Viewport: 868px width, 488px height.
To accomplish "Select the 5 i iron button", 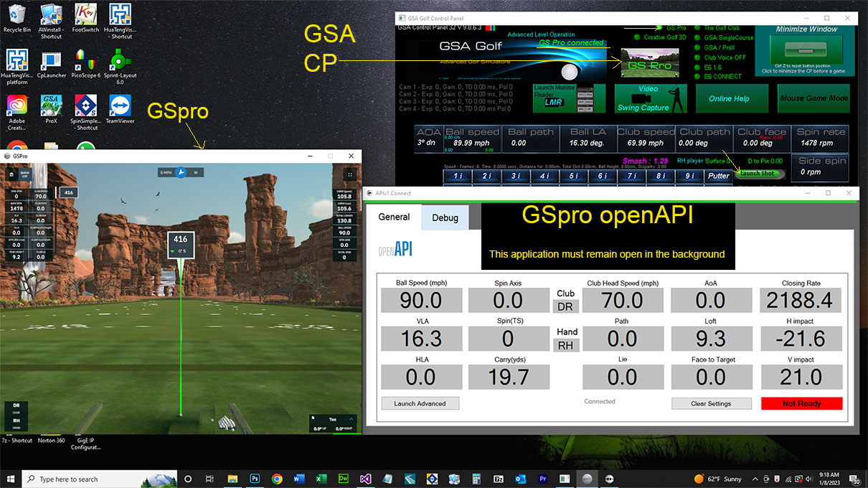I will tap(574, 176).
